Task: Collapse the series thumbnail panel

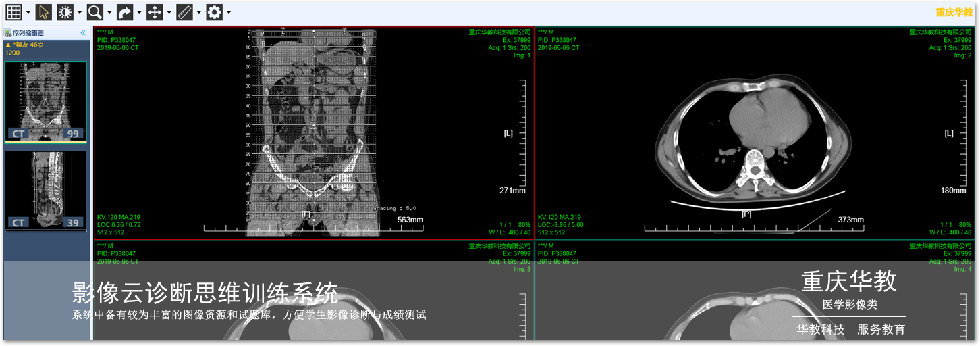Action: point(83,32)
